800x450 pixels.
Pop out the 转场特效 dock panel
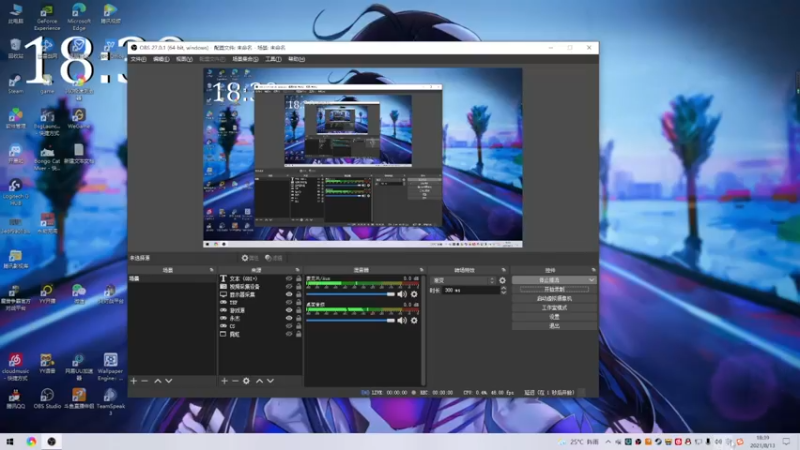(504, 270)
